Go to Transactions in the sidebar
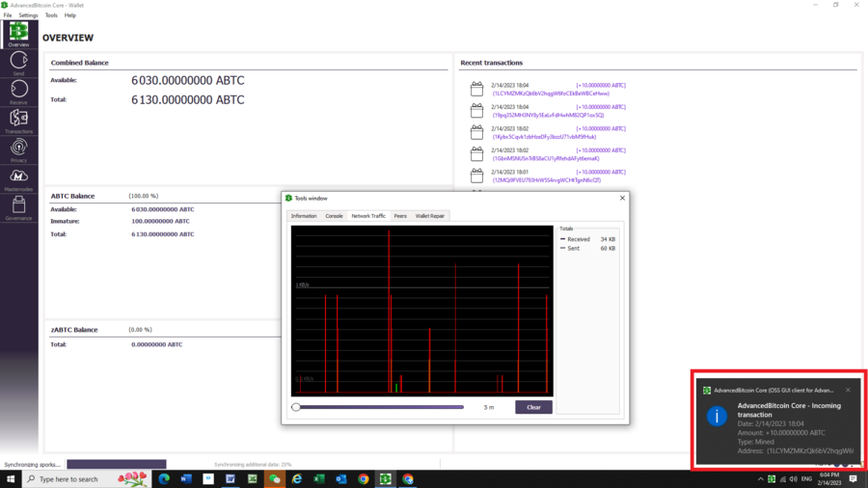 (18, 122)
